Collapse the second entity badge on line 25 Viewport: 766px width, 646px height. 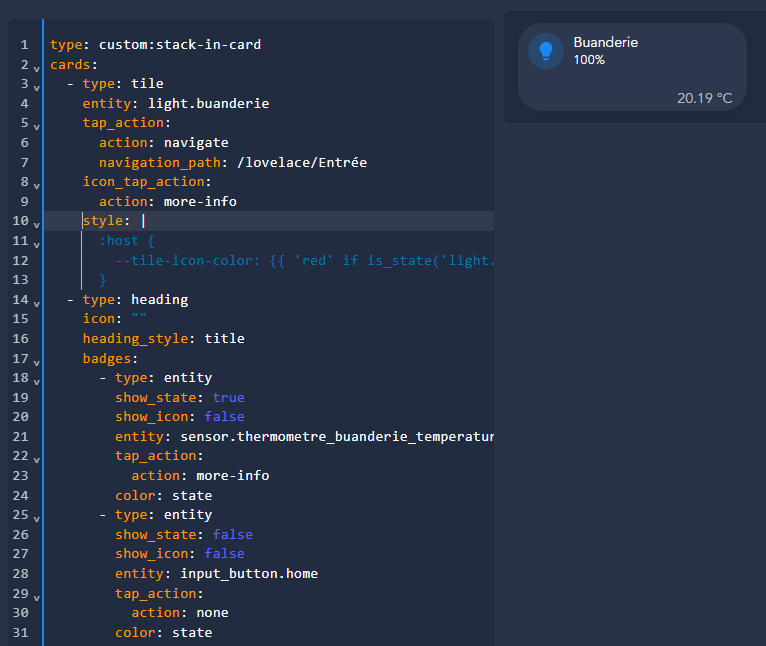coord(36,518)
